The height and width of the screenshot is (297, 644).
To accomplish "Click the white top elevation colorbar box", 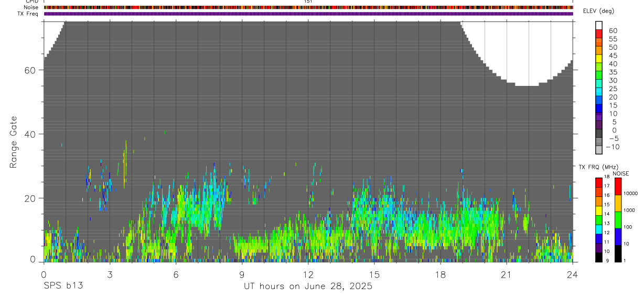I will pos(599,26).
